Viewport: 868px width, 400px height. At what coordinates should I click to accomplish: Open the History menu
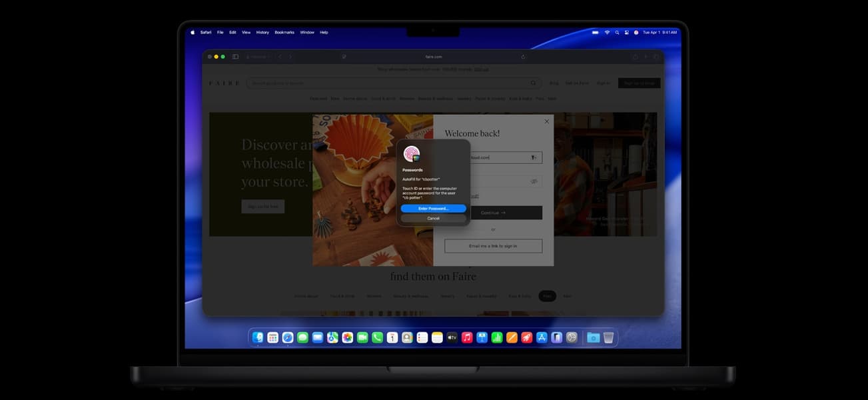click(x=262, y=32)
